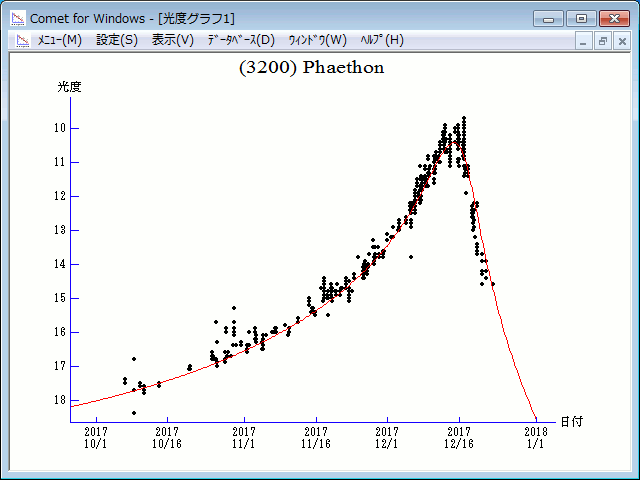The image size is (640, 480).
Task: Maximize the Comet for Windows main window
Action: coord(581,18)
